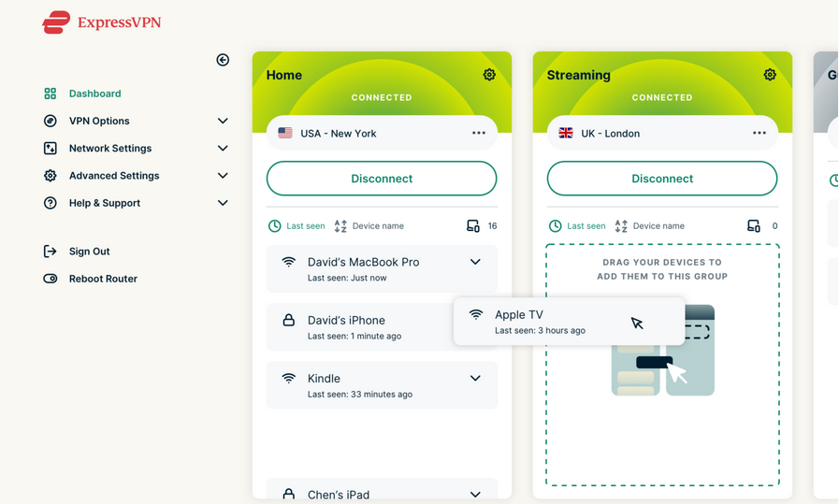
Task: Select the Kindle device
Action: (382, 385)
